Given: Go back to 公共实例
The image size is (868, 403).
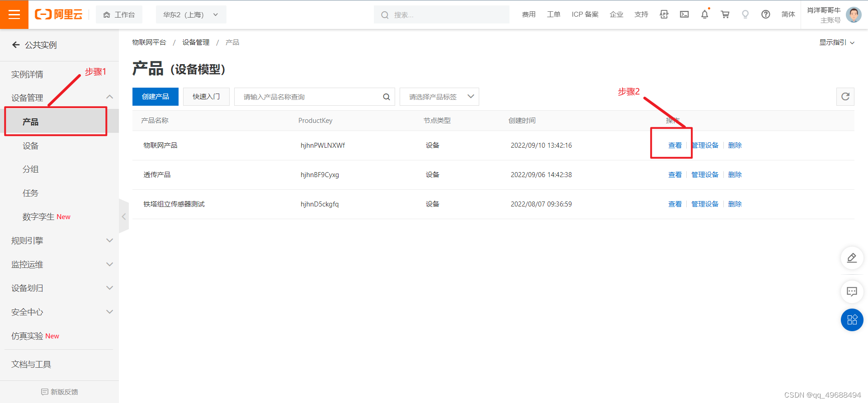Looking at the screenshot, I should click(x=34, y=45).
